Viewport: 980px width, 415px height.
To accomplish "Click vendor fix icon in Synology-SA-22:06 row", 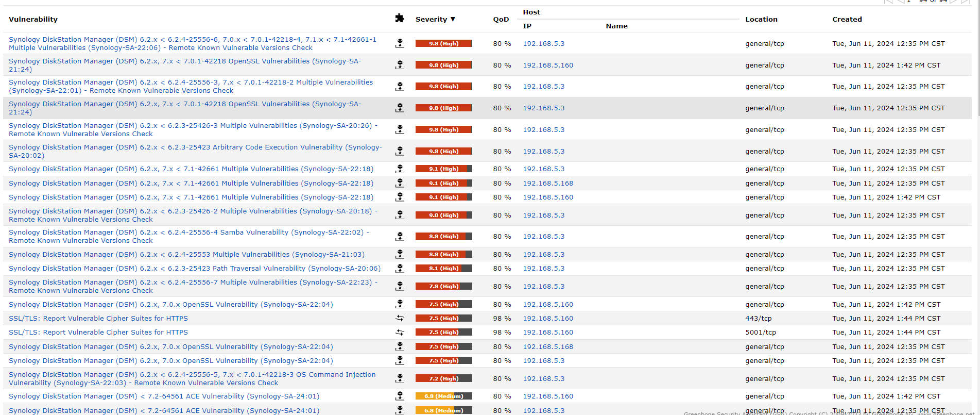I will tap(400, 43).
